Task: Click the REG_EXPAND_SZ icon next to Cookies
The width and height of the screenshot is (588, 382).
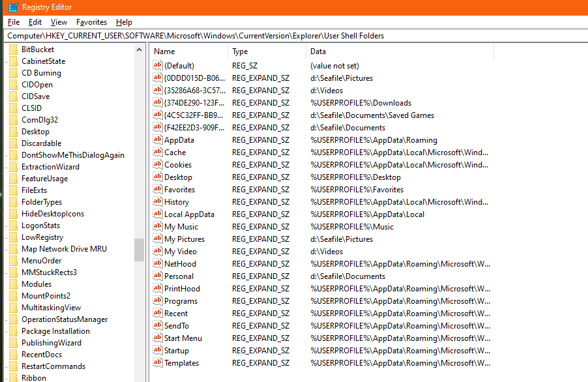Action: 157,164
